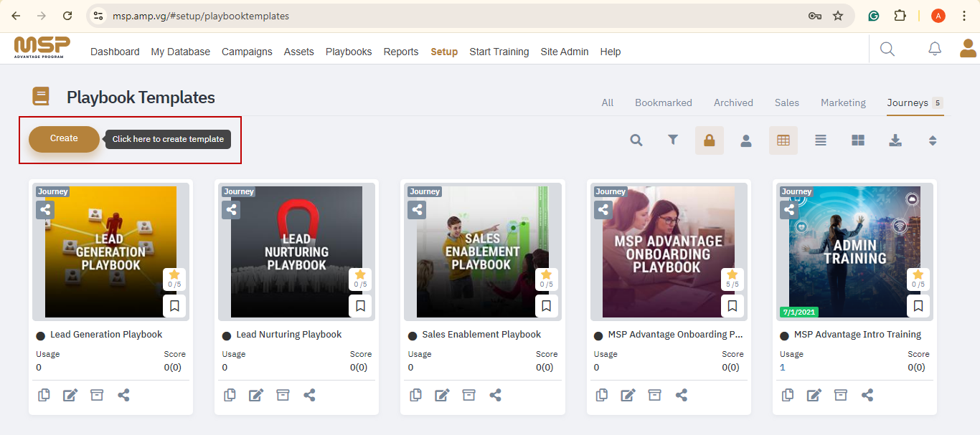The image size is (980, 435).
Task: Open the Reports menu
Action: [x=401, y=52]
